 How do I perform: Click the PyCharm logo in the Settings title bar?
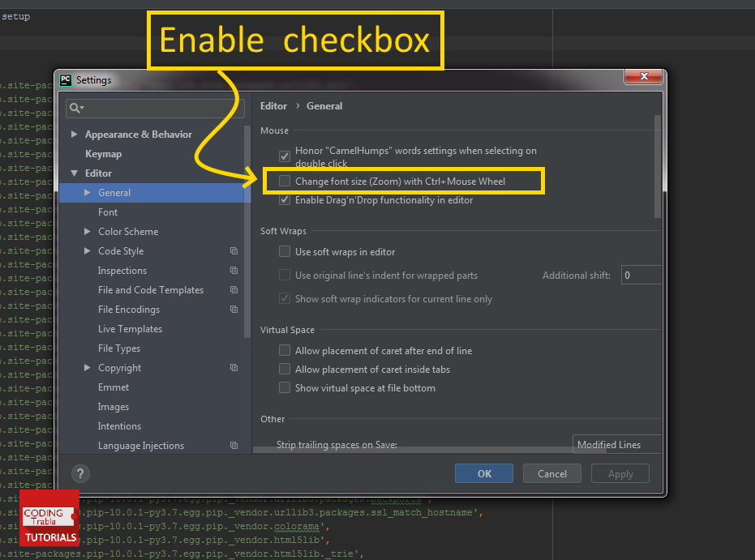(65, 79)
